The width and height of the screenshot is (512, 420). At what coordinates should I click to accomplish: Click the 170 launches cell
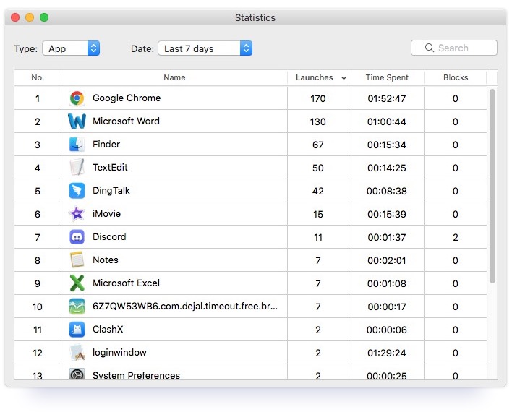point(318,98)
